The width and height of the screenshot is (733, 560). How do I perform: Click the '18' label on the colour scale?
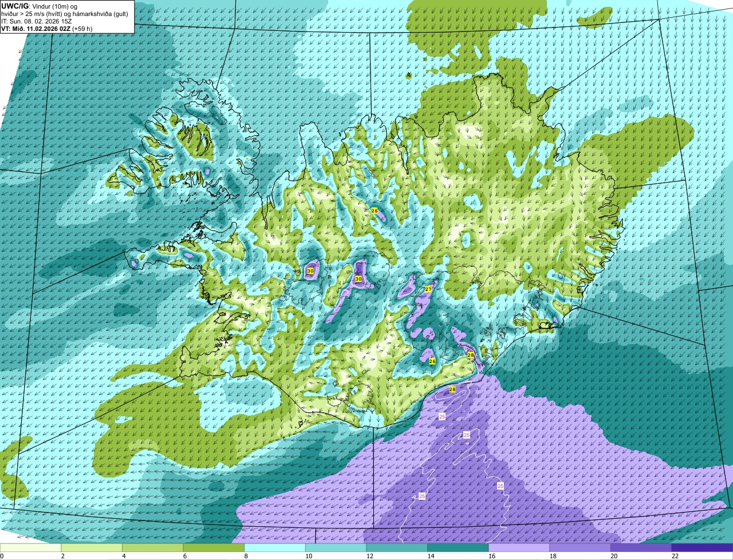click(x=553, y=556)
